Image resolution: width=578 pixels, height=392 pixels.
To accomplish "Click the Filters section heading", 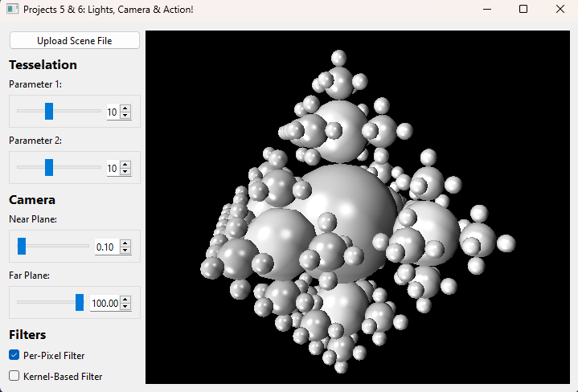I will click(x=27, y=334).
